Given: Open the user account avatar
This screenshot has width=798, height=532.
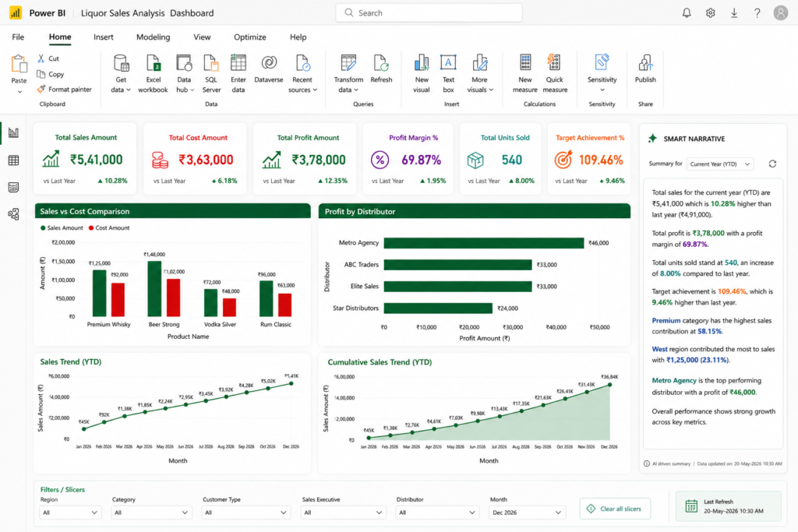Looking at the screenshot, I should (781, 12).
